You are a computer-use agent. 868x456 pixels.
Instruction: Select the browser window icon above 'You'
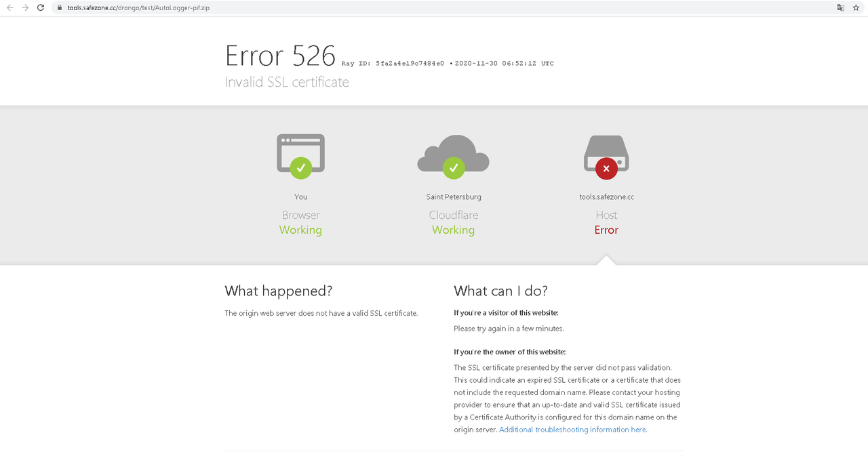point(300,157)
